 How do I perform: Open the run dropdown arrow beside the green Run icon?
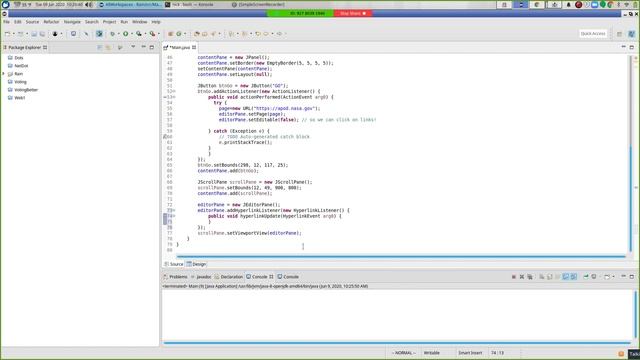(x=131, y=34)
